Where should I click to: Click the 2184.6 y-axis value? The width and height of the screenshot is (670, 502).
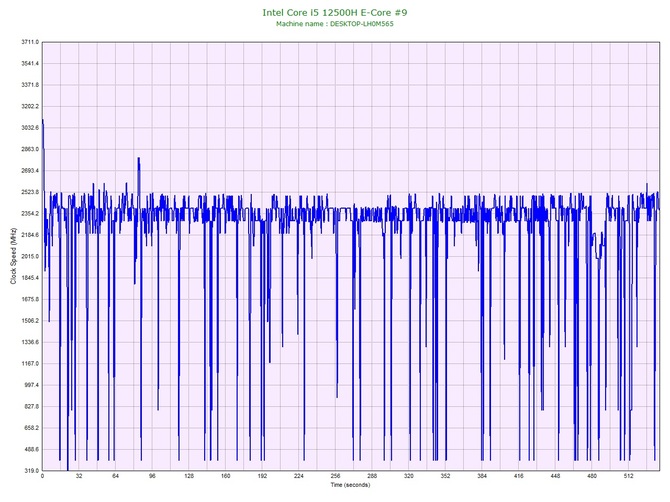(30, 235)
